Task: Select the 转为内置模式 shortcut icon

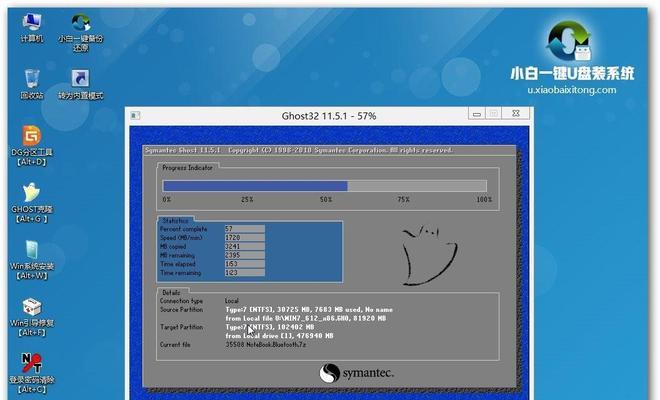Action: click(x=80, y=79)
